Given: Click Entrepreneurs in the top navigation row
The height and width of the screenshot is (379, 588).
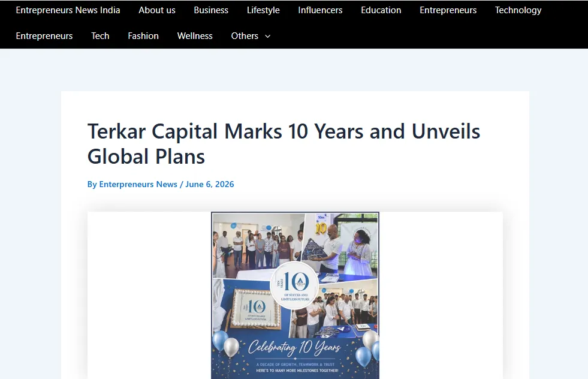Looking at the screenshot, I should click(x=448, y=10).
